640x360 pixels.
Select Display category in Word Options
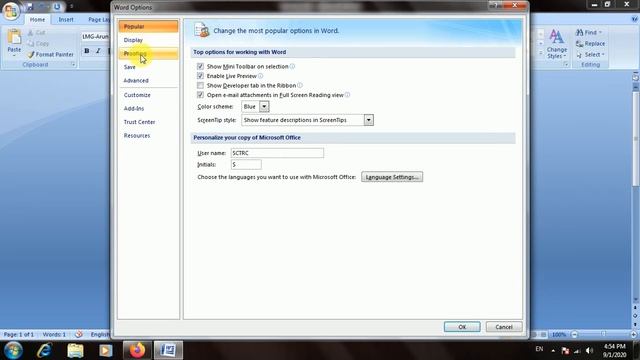[149, 40]
